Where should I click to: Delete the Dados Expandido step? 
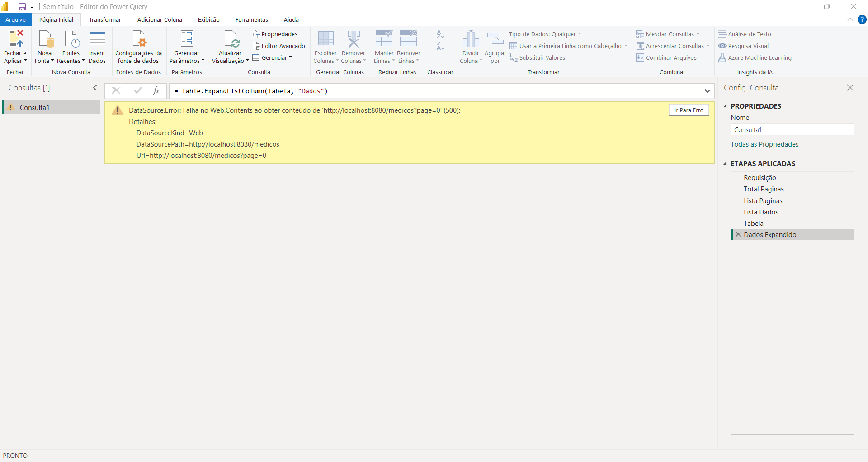tap(738, 234)
